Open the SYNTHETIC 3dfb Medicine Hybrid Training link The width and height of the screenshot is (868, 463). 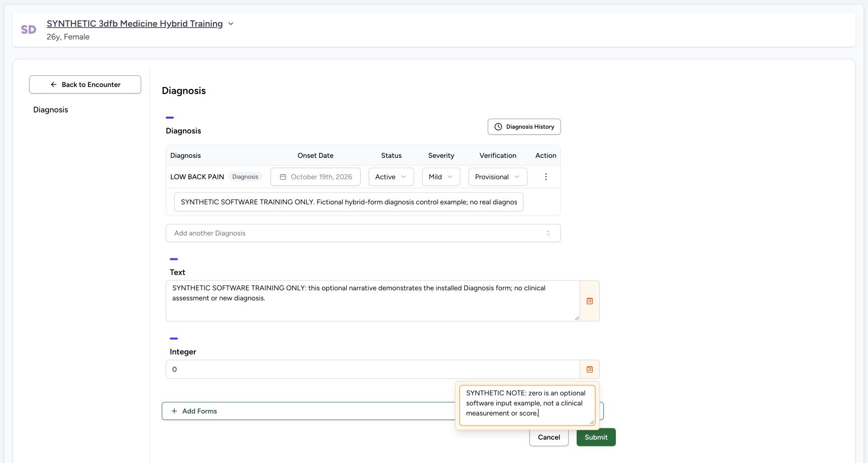[135, 24]
